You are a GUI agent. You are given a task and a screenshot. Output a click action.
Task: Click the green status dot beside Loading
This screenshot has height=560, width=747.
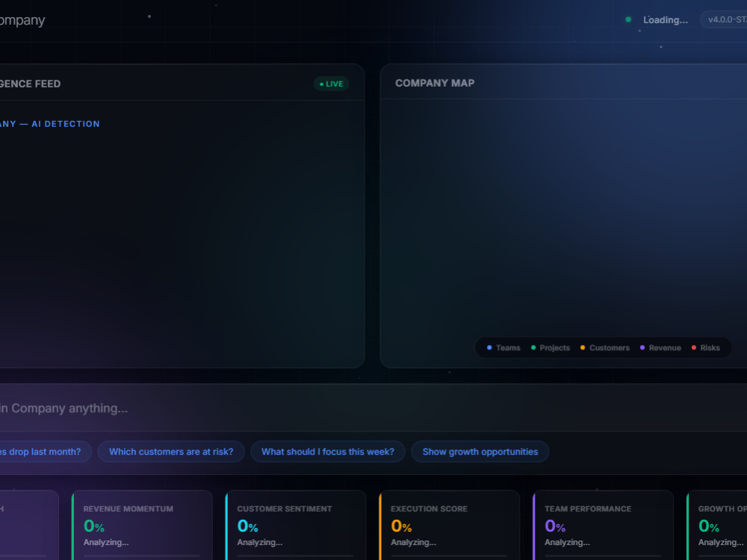(x=628, y=19)
